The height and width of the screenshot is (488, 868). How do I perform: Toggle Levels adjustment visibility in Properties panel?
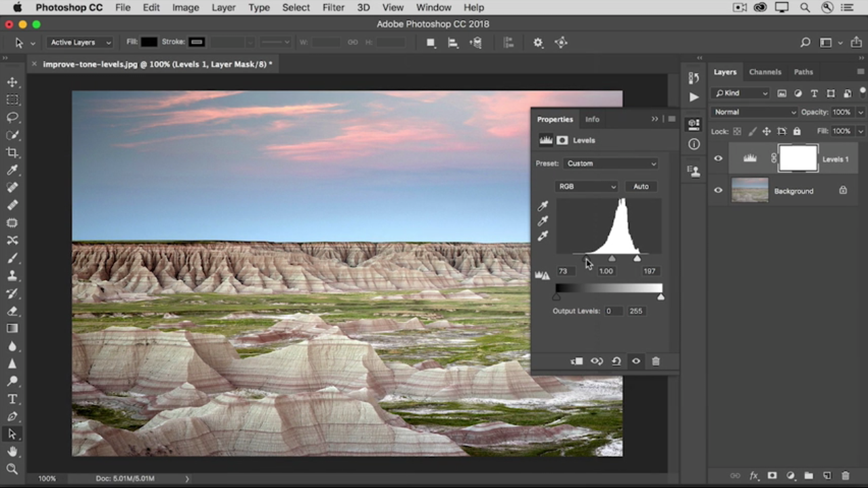636,361
